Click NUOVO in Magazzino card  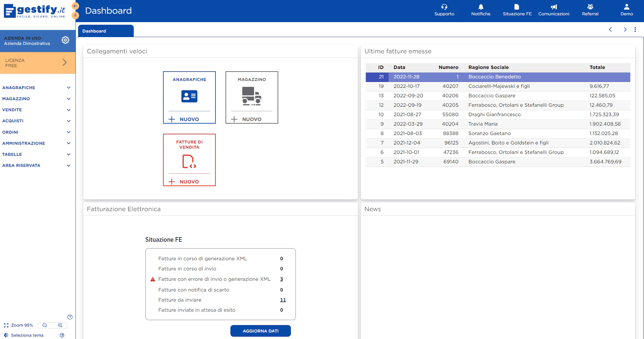pyautogui.click(x=252, y=119)
